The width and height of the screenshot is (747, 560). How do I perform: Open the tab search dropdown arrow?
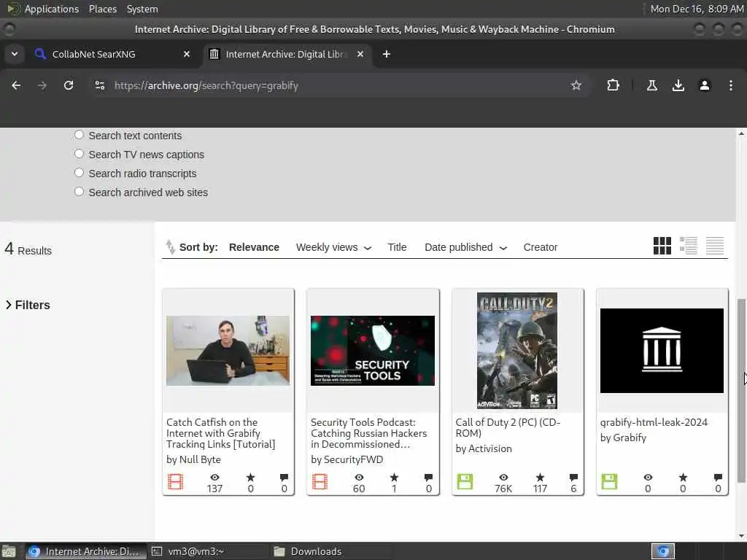coord(15,54)
